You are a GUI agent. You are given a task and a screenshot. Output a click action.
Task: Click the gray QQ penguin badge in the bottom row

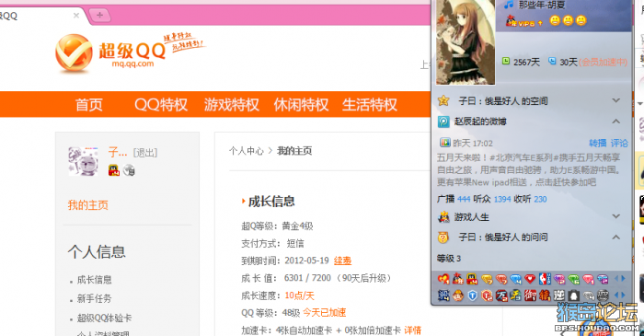[573, 295]
